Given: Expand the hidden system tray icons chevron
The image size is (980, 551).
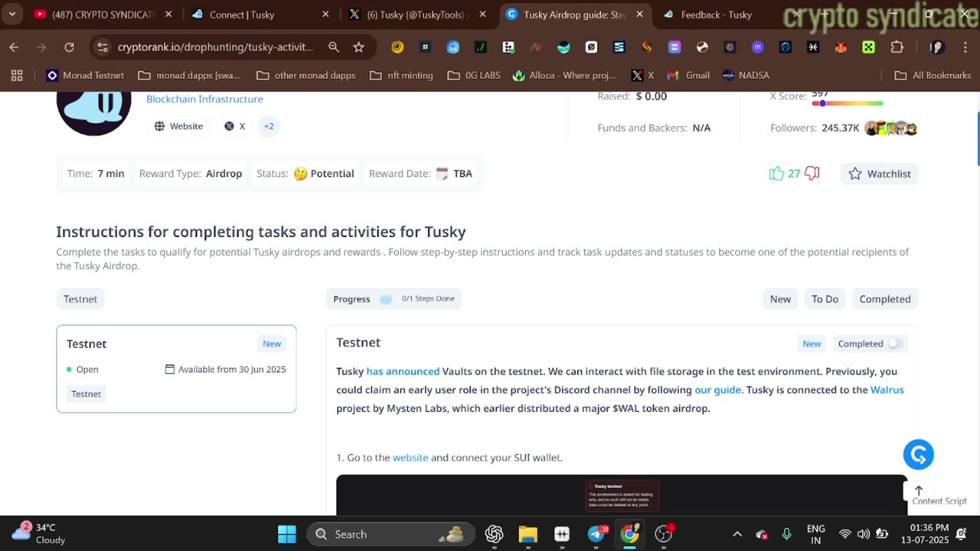Looking at the screenshot, I should (x=737, y=534).
